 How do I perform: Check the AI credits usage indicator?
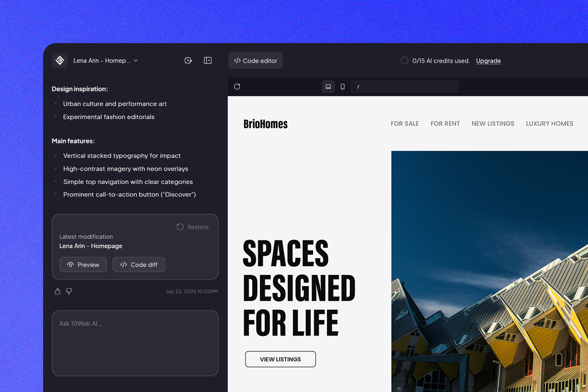[404, 60]
